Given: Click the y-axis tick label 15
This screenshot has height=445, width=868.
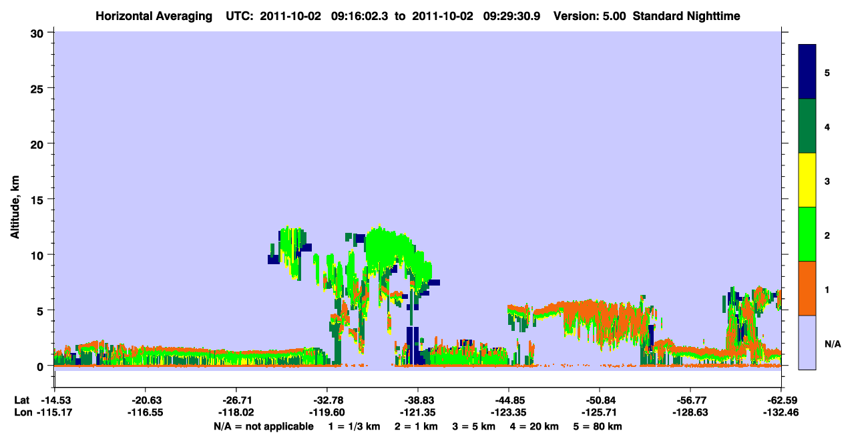Looking at the screenshot, I should [x=39, y=199].
